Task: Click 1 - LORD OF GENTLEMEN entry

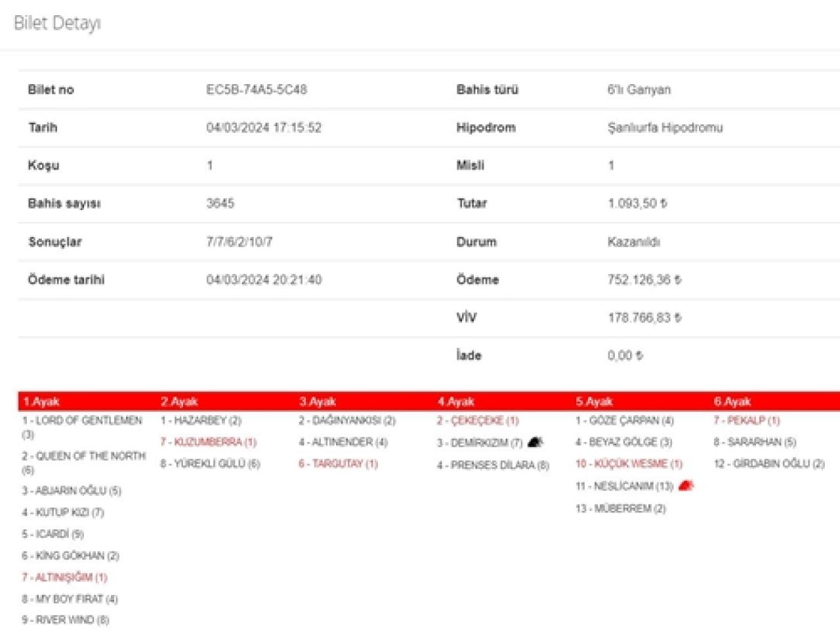Action: point(82,420)
